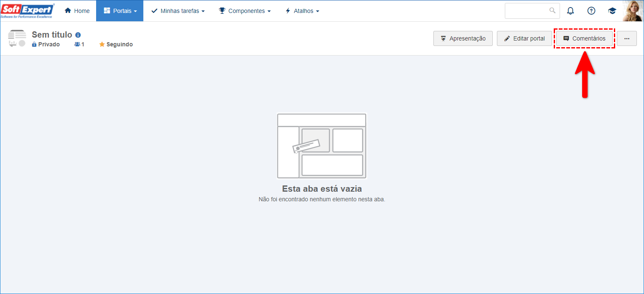Start the Apresentação mode

463,38
